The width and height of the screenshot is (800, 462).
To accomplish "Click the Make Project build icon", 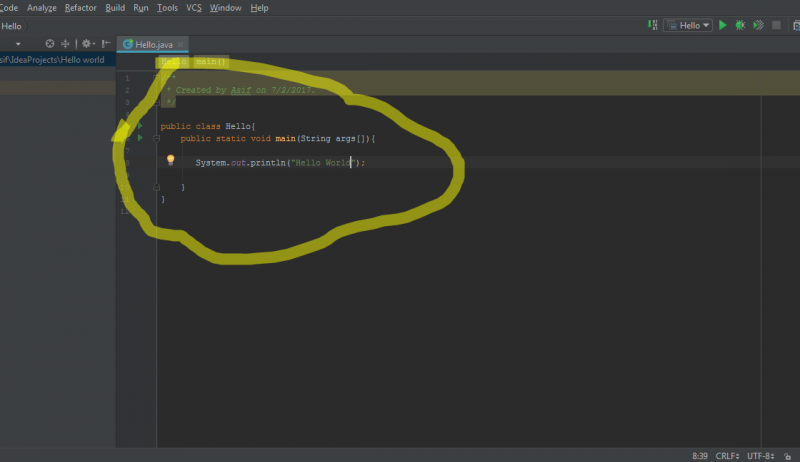I will tap(651, 25).
